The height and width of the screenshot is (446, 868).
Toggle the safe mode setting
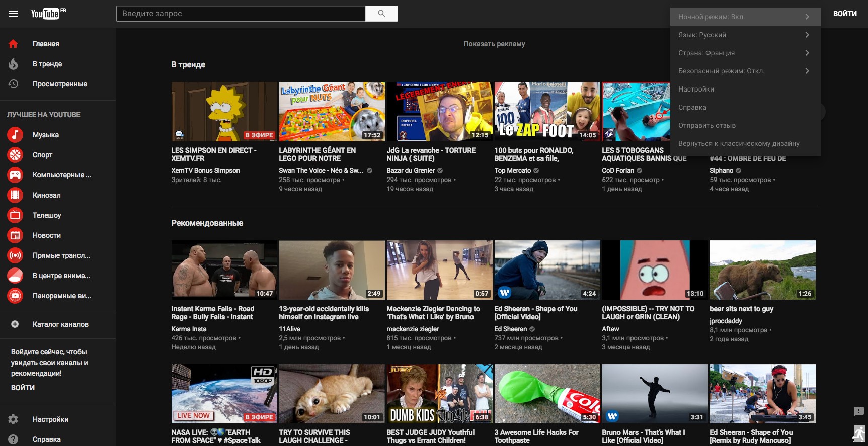745,71
